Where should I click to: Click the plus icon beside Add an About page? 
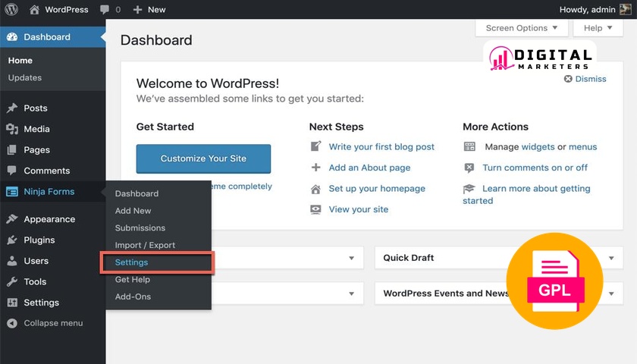click(x=315, y=168)
